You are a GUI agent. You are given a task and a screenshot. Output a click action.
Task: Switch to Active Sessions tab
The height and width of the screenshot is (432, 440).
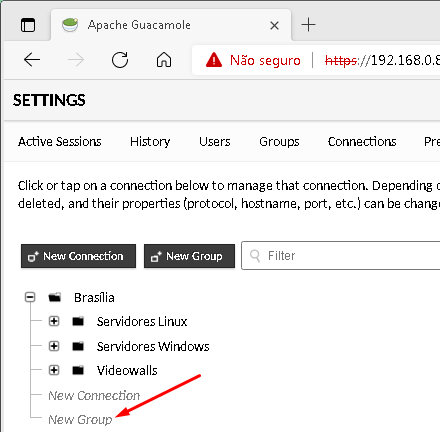[x=60, y=142]
